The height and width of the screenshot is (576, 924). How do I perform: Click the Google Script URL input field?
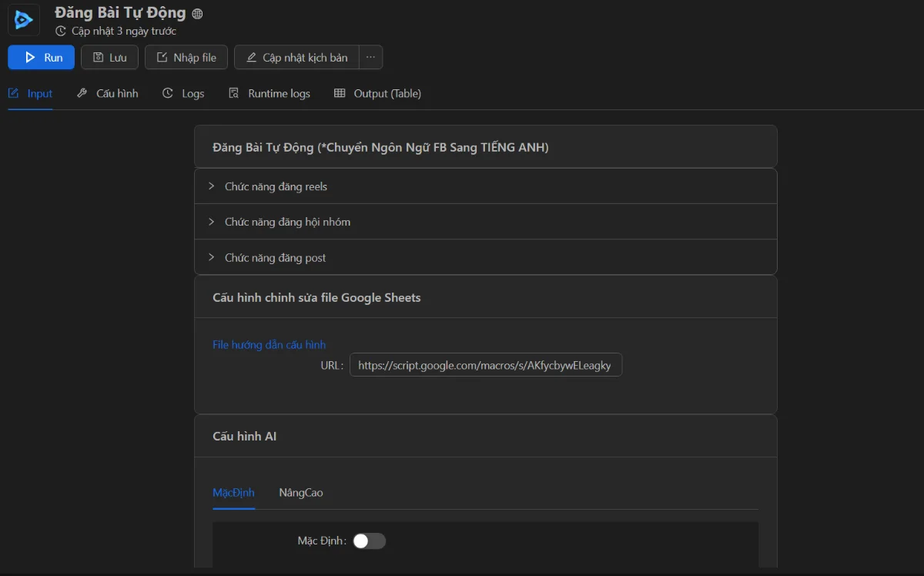click(x=485, y=366)
